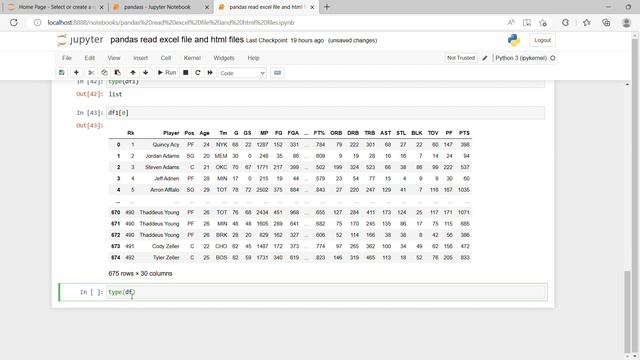Copy selected cells in the toolbar
The height and width of the screenshot is (360, 640).
[x=104, y=73]
